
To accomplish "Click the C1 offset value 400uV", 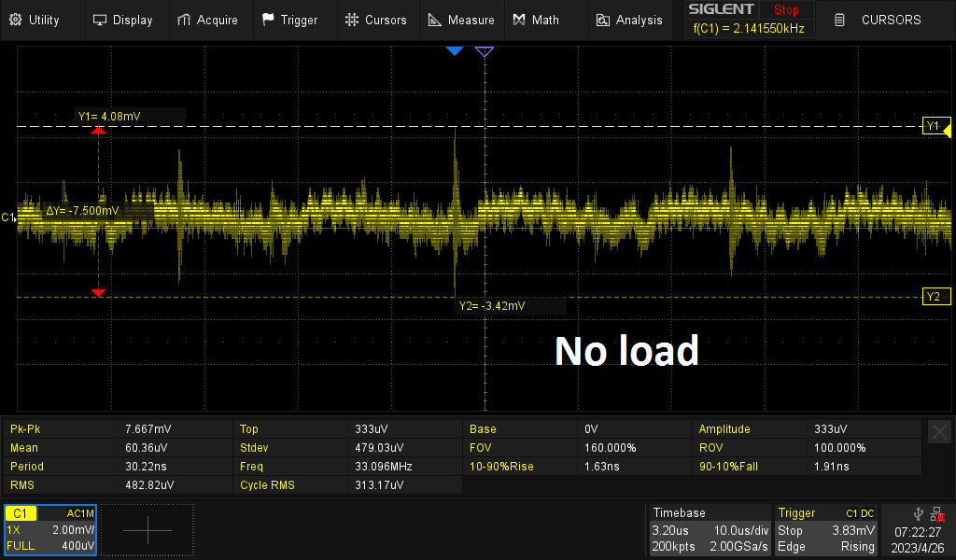I will click(78, 546).
